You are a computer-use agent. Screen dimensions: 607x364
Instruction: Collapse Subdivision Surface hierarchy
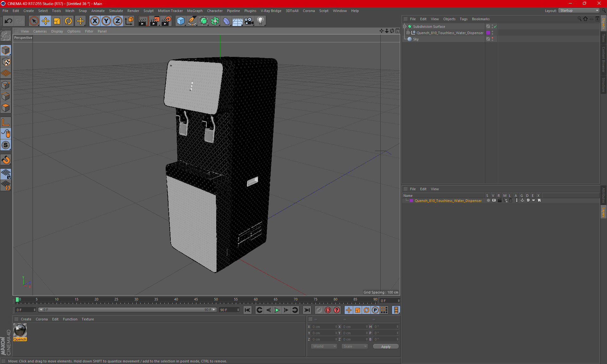click(x=404, y=27)
